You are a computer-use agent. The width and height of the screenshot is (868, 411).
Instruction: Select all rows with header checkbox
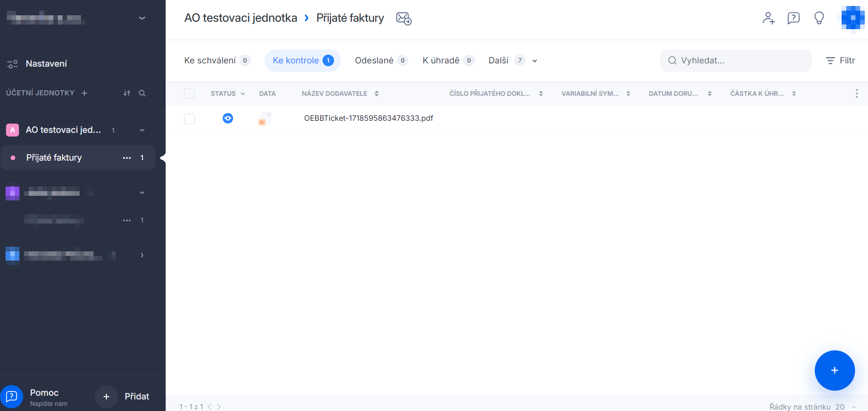click(189, 93)
